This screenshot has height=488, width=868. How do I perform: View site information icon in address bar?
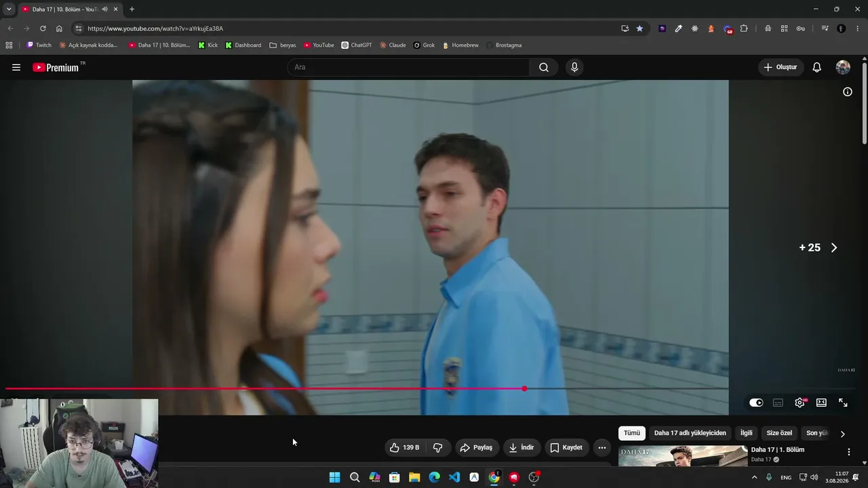[x=79, y=28]
